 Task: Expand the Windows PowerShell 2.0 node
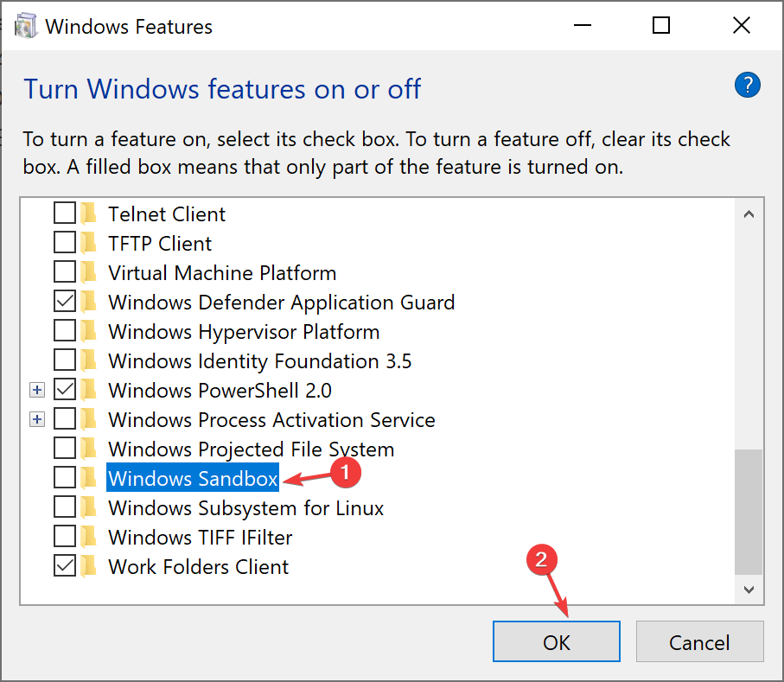pos(37,390)
